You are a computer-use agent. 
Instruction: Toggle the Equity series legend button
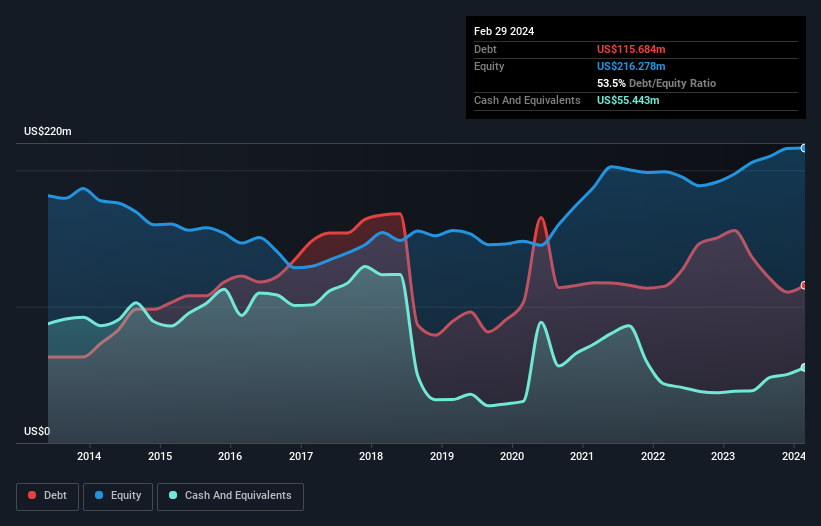(118, 496)
